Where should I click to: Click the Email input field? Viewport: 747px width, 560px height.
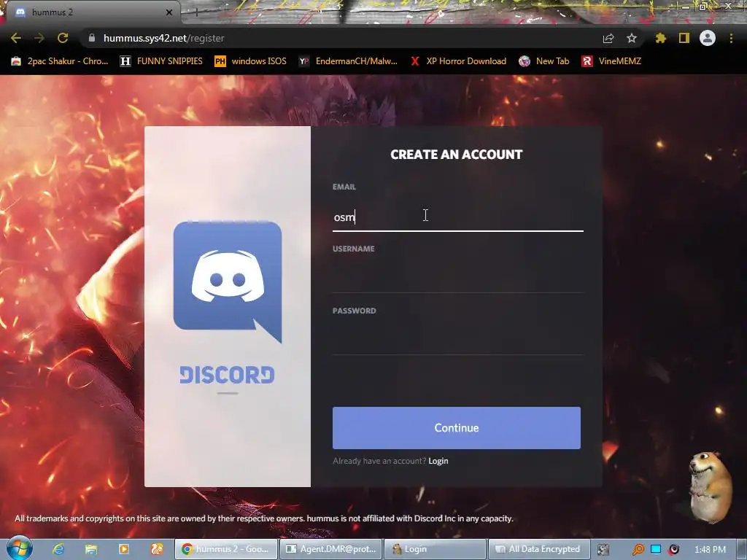(458, 217)
